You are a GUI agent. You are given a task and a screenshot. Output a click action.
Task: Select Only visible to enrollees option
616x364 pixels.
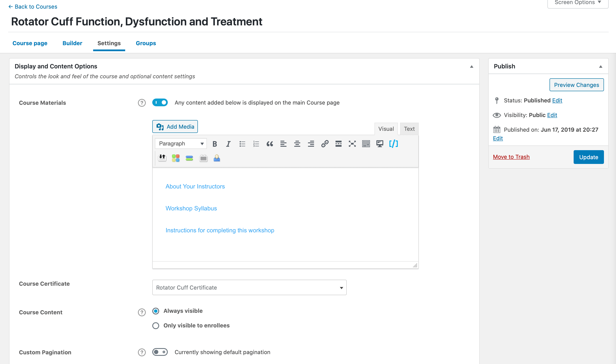tap(156, 325)
